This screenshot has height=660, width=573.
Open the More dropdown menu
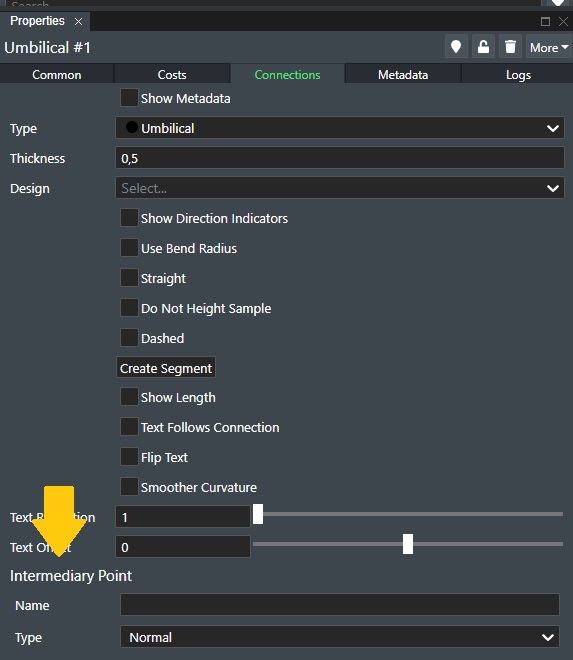[549, 47]
